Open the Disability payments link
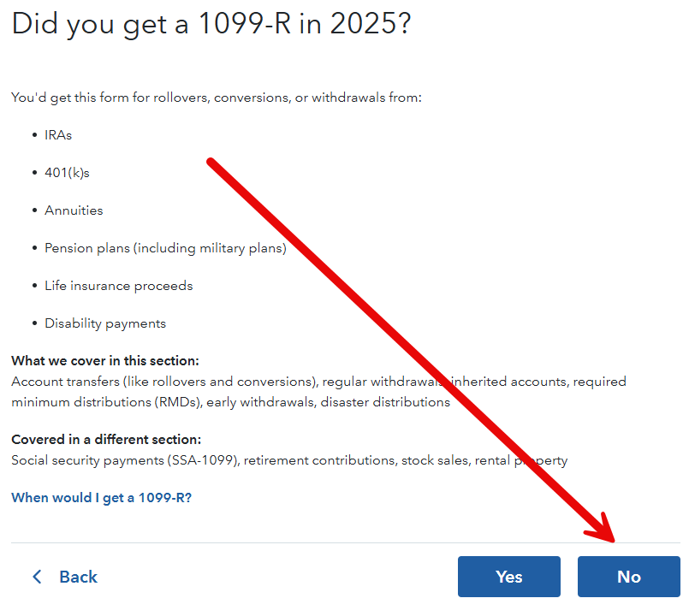The width and height of the screenshot is (695, 616). click(x=104, y=323)
